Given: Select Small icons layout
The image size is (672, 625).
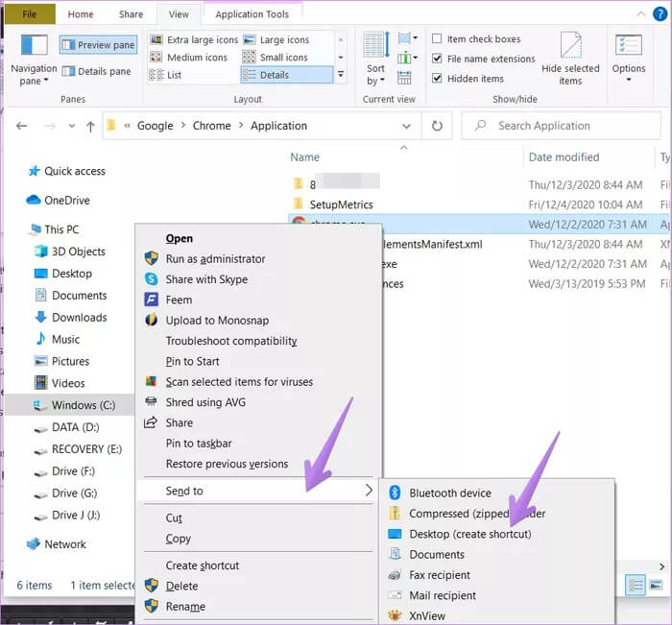Looking at the screenshot, I should [276, 58].
